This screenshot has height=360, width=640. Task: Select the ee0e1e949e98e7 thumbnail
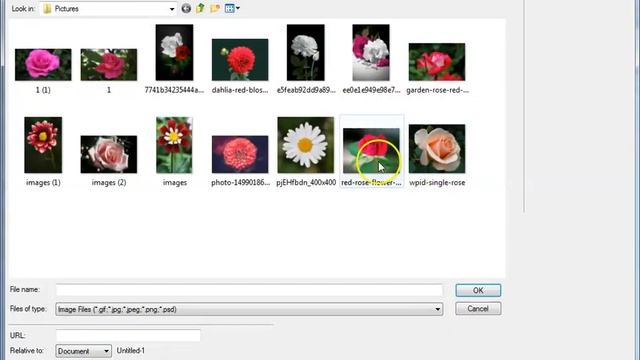coord(371,52)
